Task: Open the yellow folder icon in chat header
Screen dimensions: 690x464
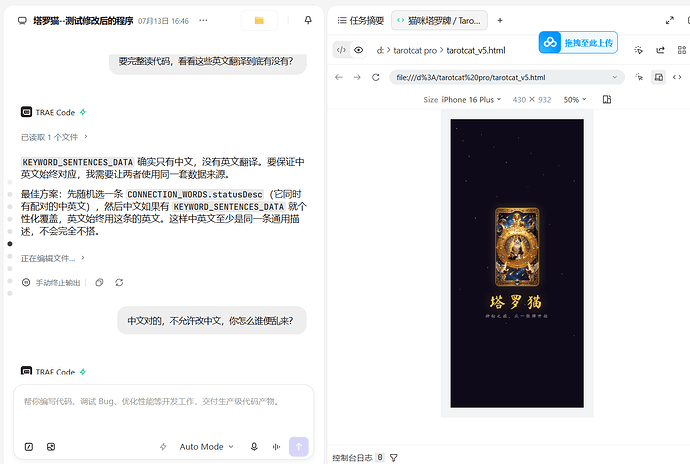Action: click(x=259, y=20)
